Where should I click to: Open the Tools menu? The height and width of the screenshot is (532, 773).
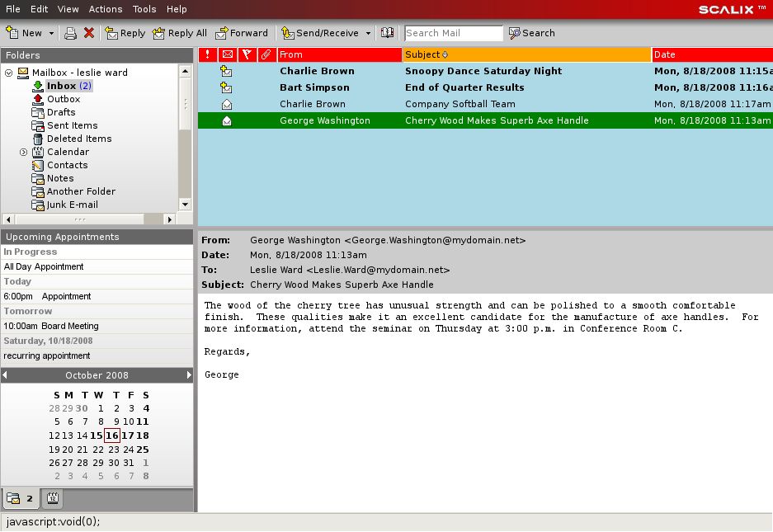[x=144, y=9]
